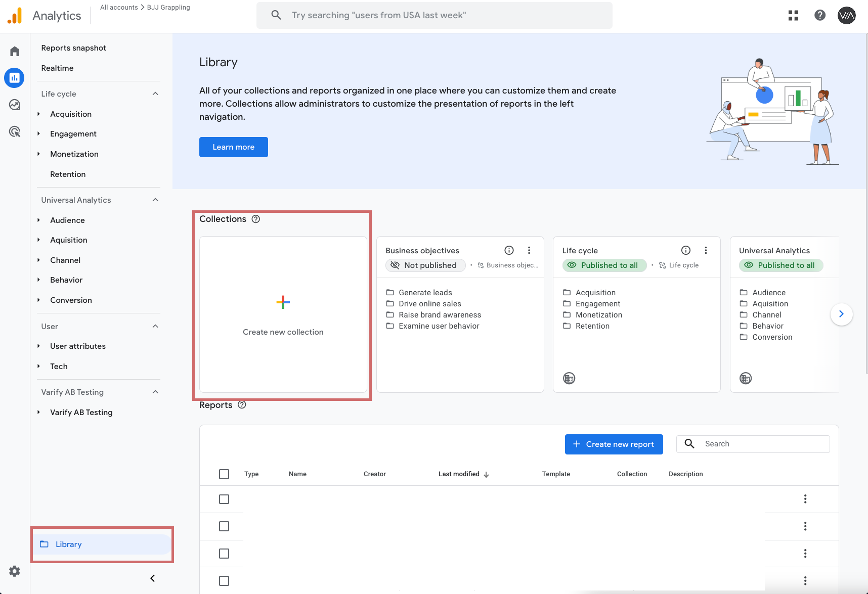The height and width of the screenshot is (594, 868).
Task: Open the Explore icon in left rail
Action: (x=15, y=105)
